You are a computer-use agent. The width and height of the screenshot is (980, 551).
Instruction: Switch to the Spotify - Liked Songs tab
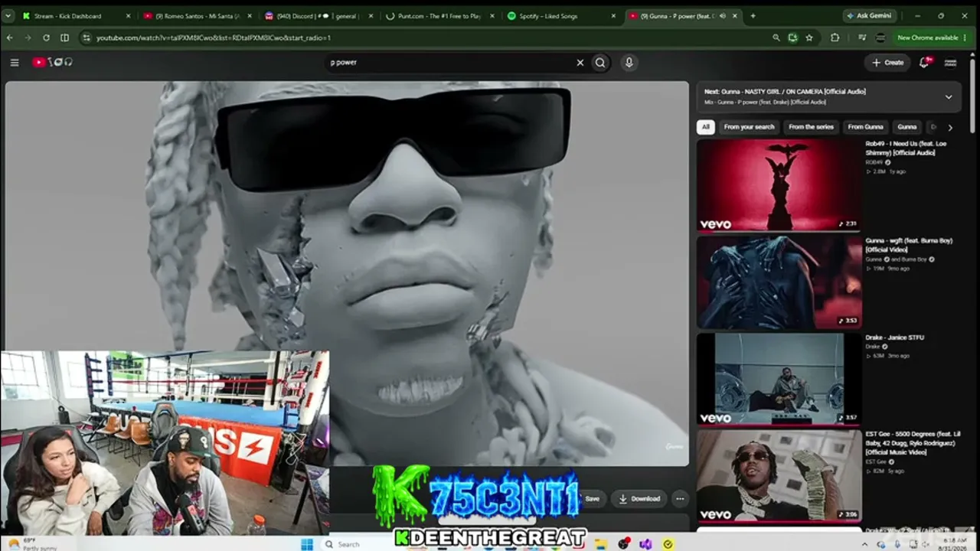point(562,15)
